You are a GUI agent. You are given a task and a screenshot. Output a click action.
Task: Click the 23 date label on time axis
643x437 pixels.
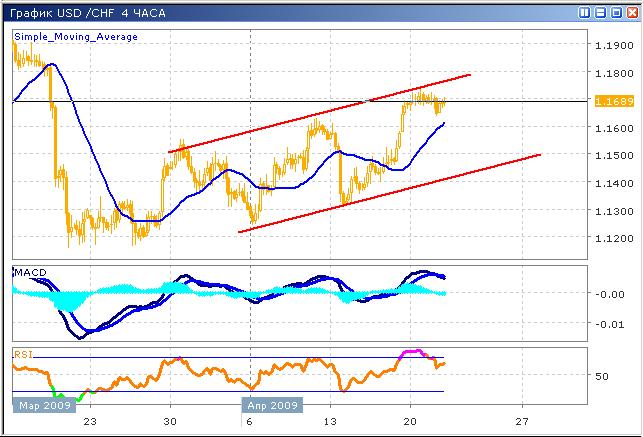pos(91,423)
